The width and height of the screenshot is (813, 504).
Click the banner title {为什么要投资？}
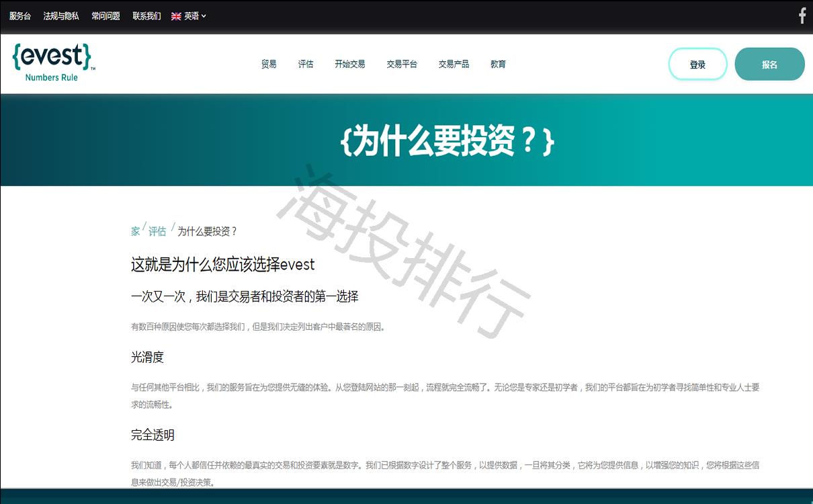448,141
